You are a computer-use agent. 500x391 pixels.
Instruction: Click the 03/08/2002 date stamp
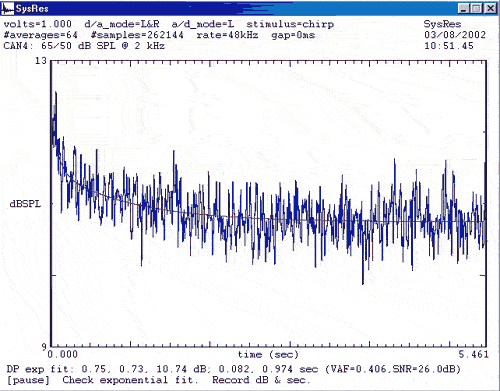[x=455, y=35]
